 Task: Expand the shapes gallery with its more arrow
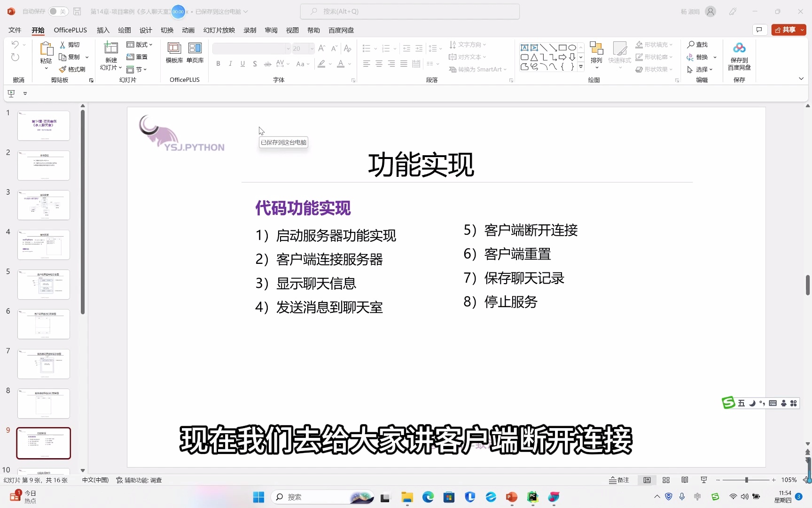tap(581, 67)
